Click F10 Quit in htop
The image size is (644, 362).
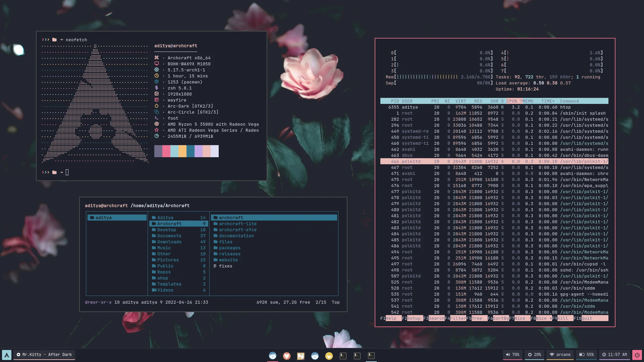(x=591, y=318)
